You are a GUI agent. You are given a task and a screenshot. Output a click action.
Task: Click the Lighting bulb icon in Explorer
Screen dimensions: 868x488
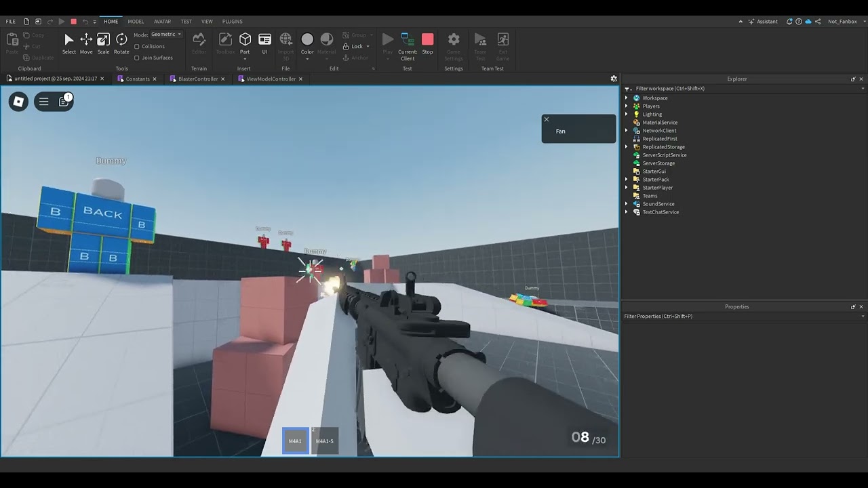tap(636, 115)
